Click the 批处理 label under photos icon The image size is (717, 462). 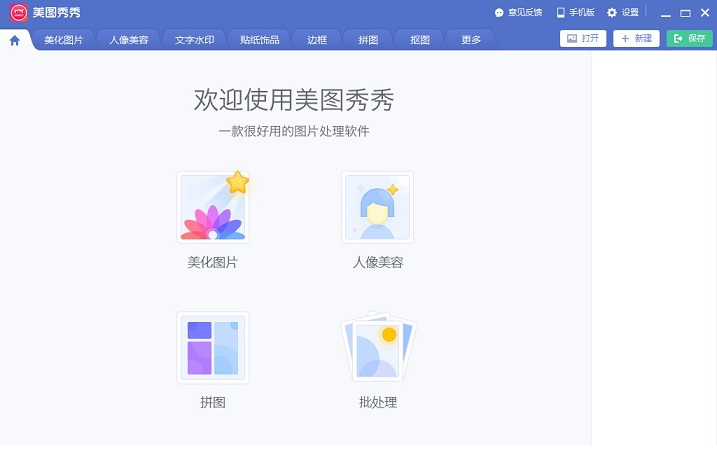click(378, 403)
